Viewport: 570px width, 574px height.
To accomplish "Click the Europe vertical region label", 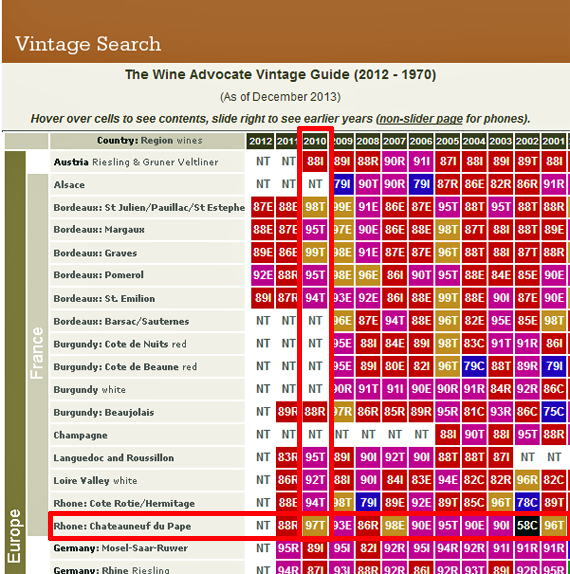I will (x=14, y=536).
